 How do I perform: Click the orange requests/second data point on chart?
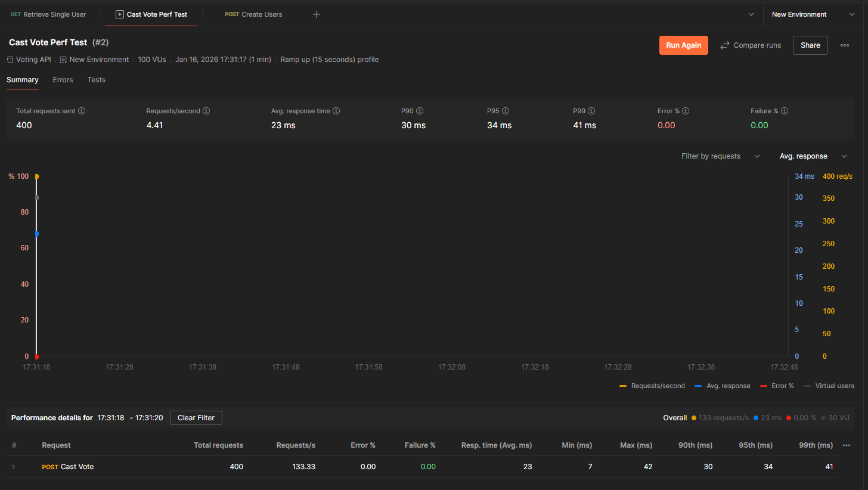coord(37,176)
